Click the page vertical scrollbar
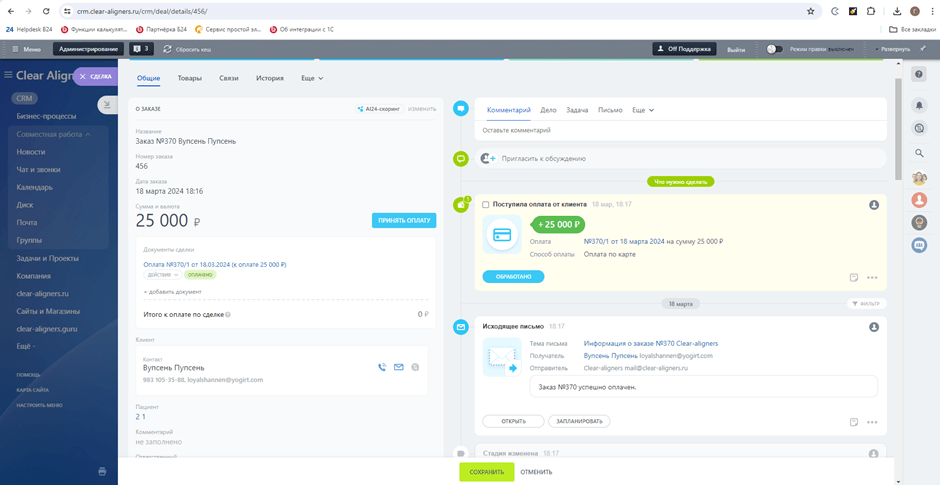 pyautogui.click(x=897, y=129)
